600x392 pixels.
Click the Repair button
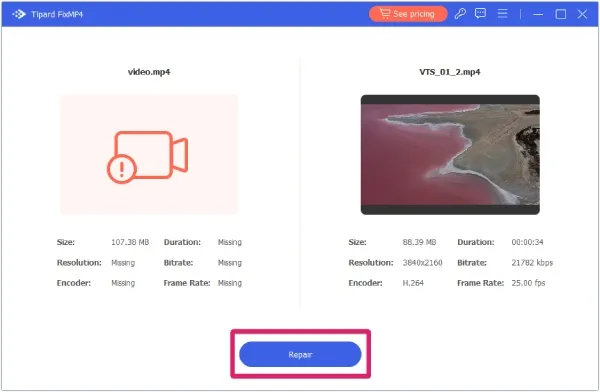pos(300,354)
